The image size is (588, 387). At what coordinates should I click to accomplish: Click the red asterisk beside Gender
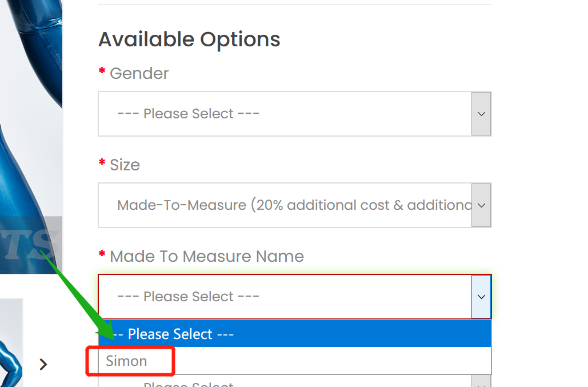pyautogui.click(x=102, y=71)
